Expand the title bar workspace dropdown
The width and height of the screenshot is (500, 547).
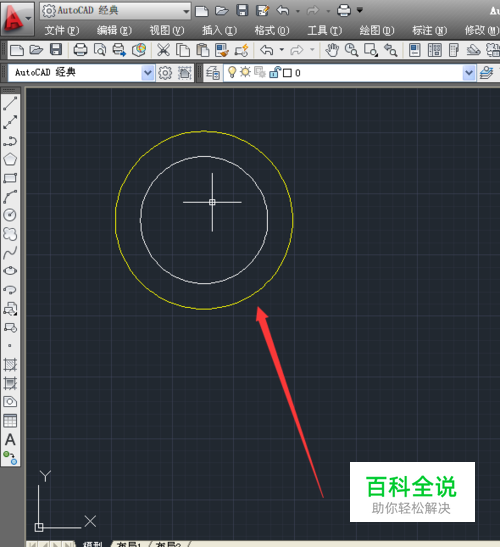click(186, 11)
